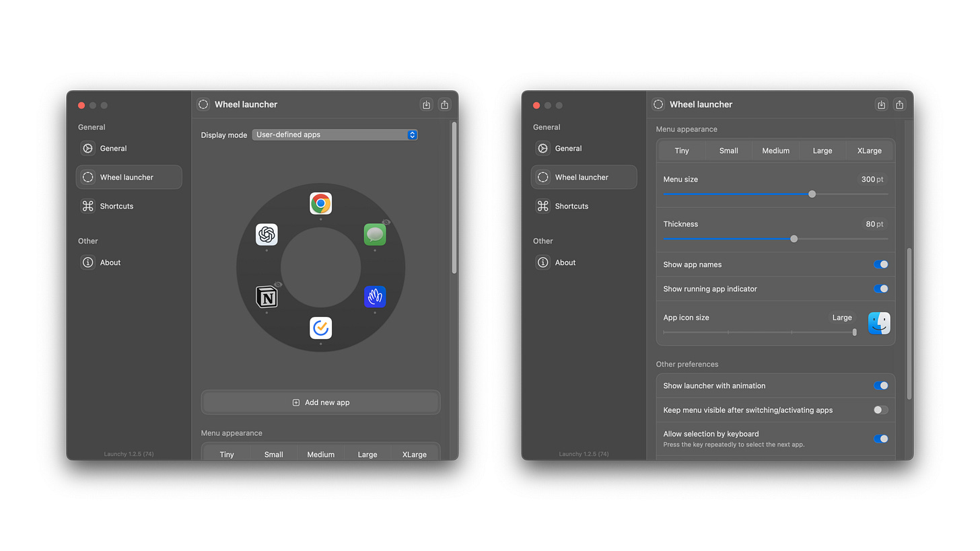Choose Tiny preset in the right window
980x551 pixels.
pos(682,151)
